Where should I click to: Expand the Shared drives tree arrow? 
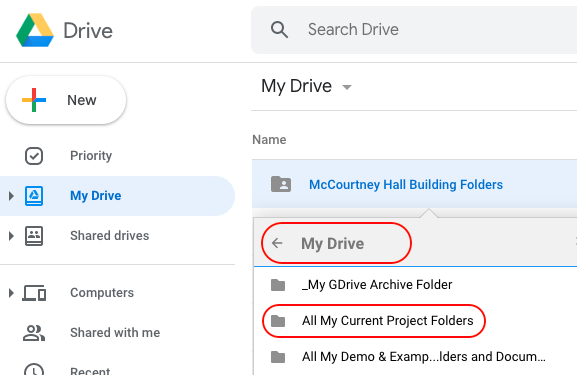click(x=11, y=236)
